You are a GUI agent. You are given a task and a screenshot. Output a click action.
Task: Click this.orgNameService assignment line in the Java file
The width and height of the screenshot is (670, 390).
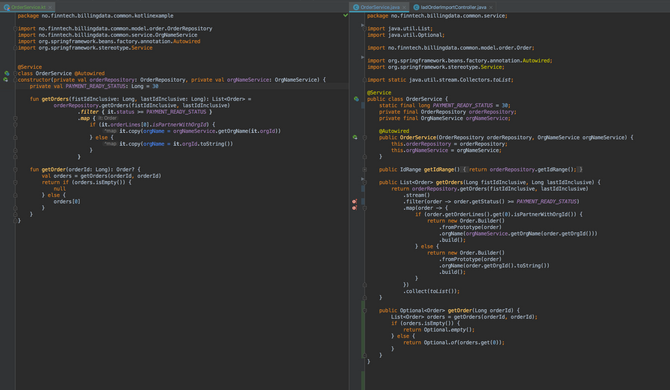tap(447, 150)
